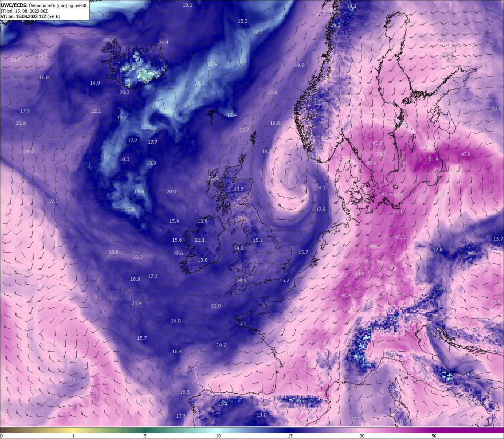Click the 16.9 value in the Atlantic
The height and width of the screenshot is (439, 504).
coord(135,279)
